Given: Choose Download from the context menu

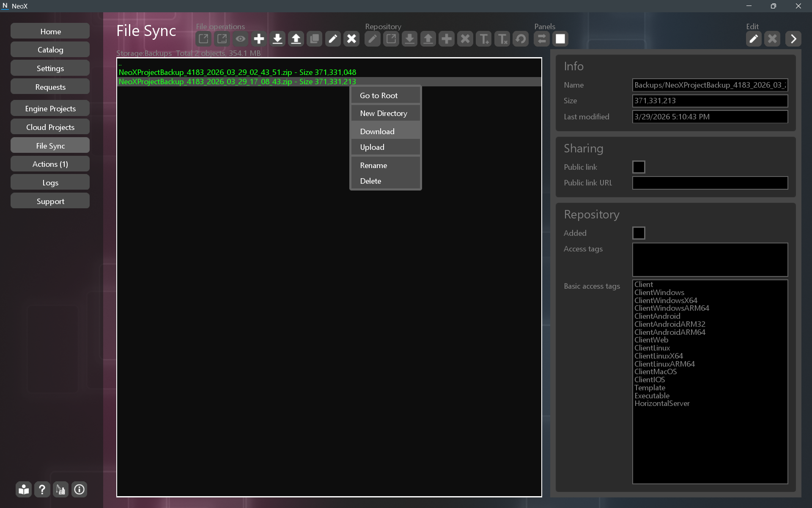Looking at the screenshot, I should click(377, 131).
